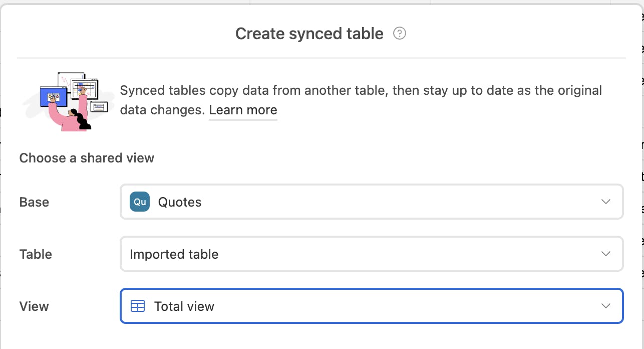Expand the chevron in the Base selector
The width and height of the screenshot is (644, 349).
pyautogui.click(x=605, y=202)
